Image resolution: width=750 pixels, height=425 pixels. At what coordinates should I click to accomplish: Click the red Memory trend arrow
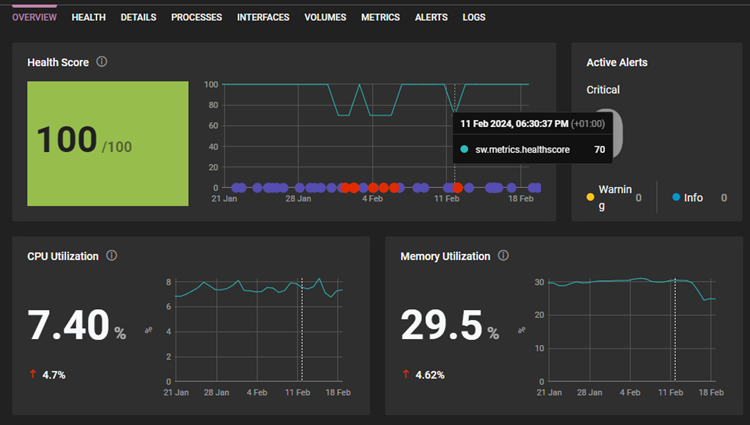click(x=406, y=374)
